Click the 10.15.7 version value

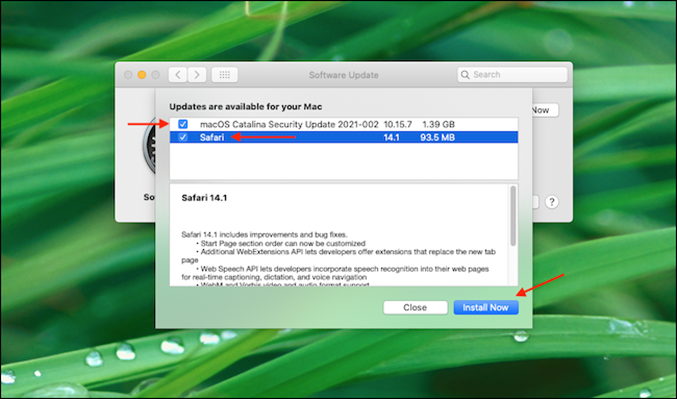398,124
